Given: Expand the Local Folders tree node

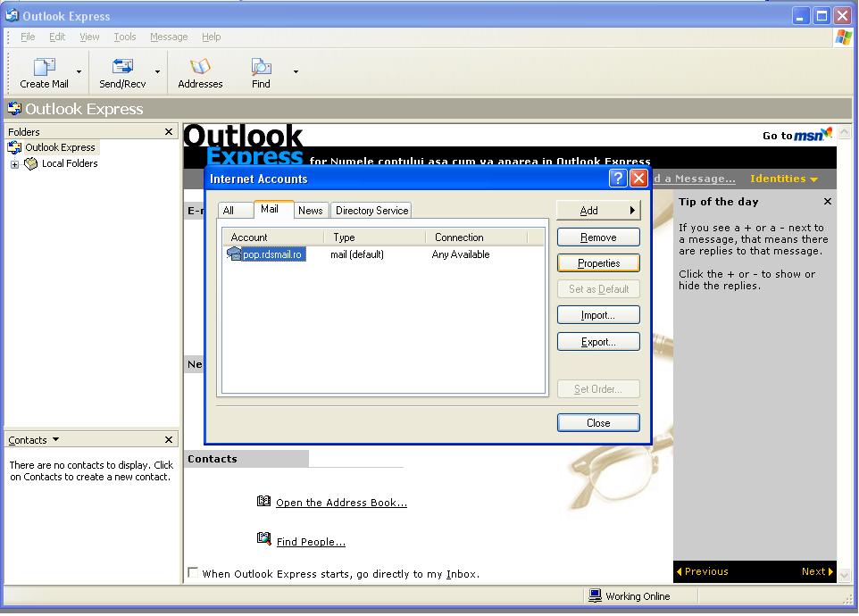Looking at the screenshot, I should tap(15, 164).
